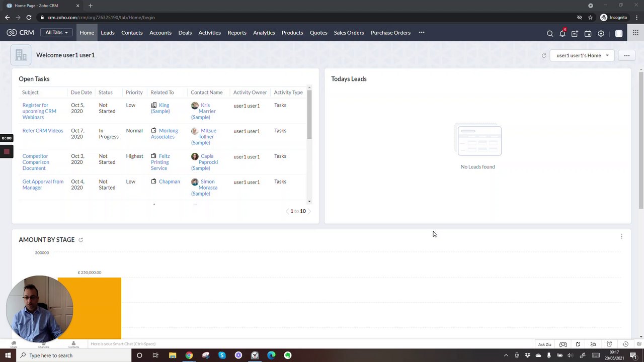Open the Zoho apps grid launcher
The height and width of the screenshot is (362, 644).
636,34
